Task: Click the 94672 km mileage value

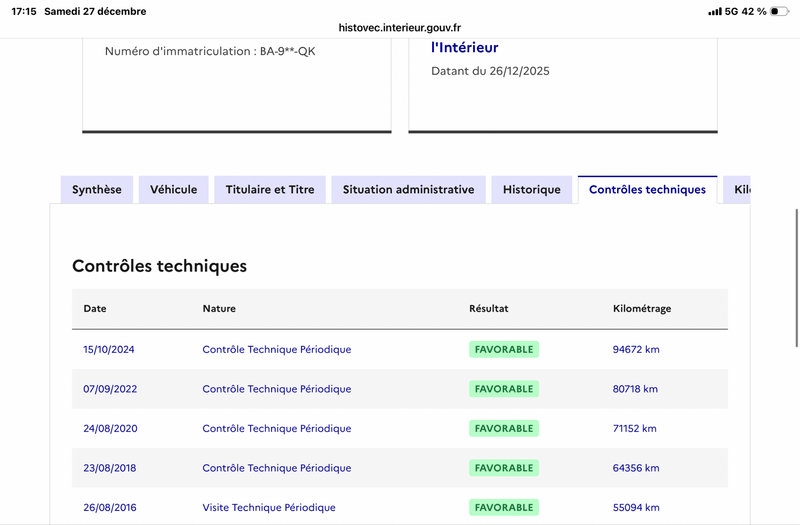Action: click(636, 350)
